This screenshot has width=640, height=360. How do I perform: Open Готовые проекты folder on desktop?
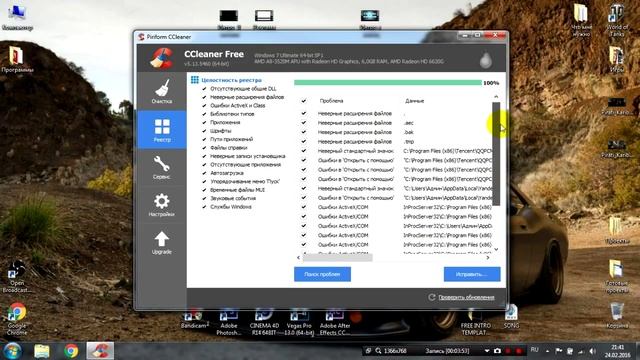[616, 277]
